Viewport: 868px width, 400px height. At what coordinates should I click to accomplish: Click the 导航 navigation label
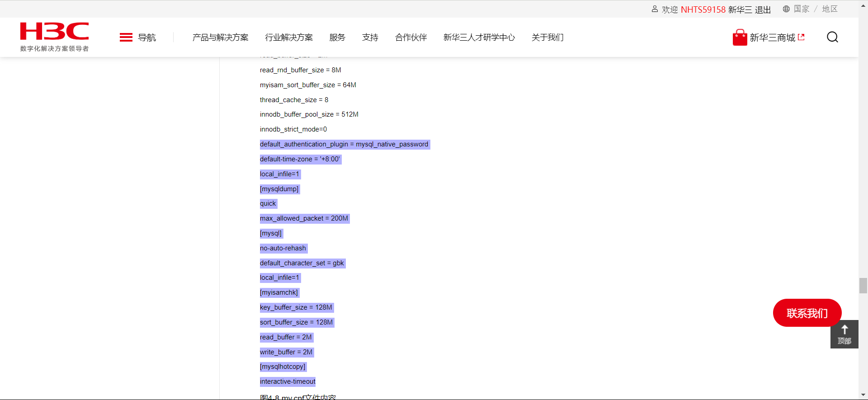pyautogui.click(x=147, y=38)
